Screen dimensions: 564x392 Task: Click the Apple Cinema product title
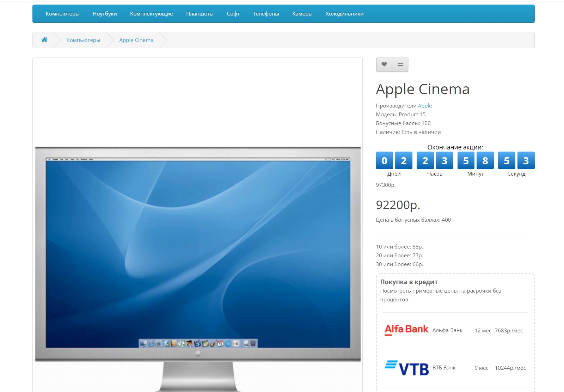(x=423, y=89)
